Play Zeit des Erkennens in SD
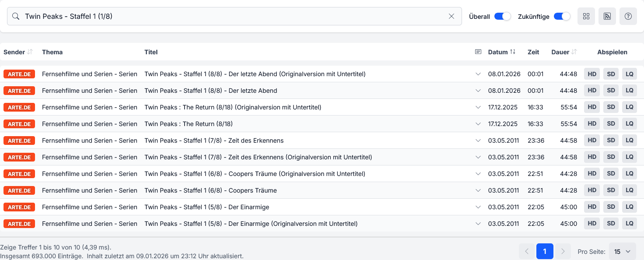644x260 pixels. click(x=611, y=141)
